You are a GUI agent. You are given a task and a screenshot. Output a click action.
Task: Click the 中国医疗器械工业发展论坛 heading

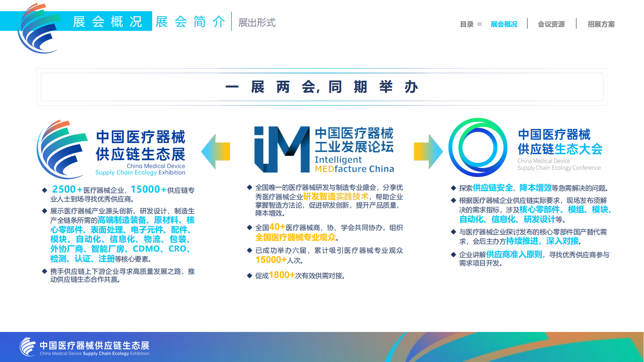(354, 140)
